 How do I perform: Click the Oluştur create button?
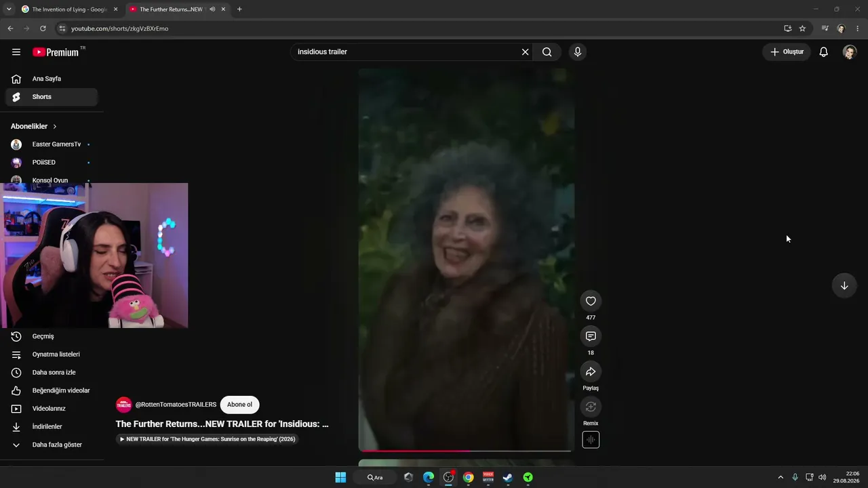pos(787,52)
